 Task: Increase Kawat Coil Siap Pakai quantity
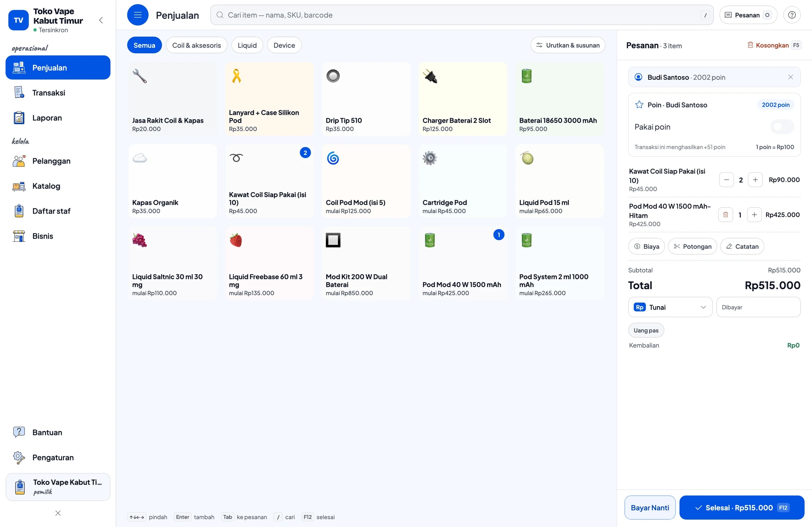755,179
